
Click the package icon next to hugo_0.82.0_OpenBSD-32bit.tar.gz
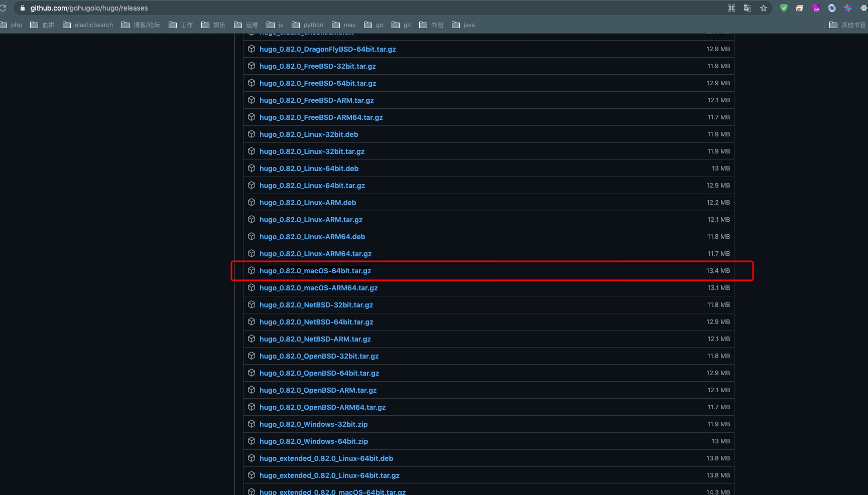(x=252, y=356)
